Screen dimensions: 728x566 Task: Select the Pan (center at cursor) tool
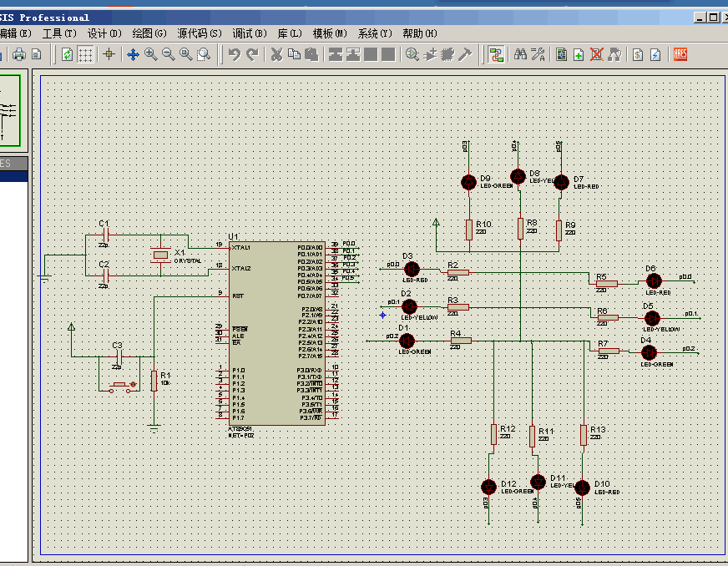[133, 54]
